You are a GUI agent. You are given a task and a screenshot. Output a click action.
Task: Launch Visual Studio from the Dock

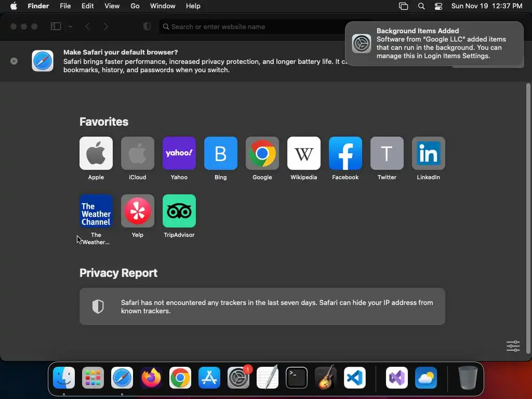click(x=397, y=378)
